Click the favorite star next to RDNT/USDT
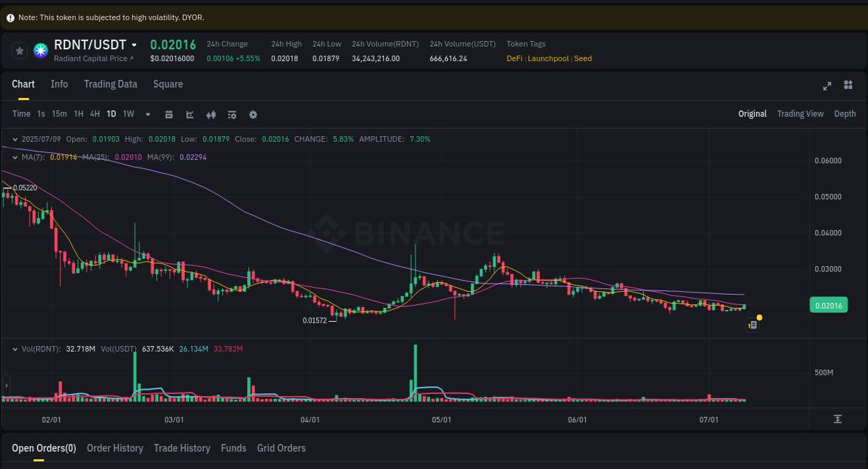The width and height of the screenshot is (868, 469). [19, 50]
